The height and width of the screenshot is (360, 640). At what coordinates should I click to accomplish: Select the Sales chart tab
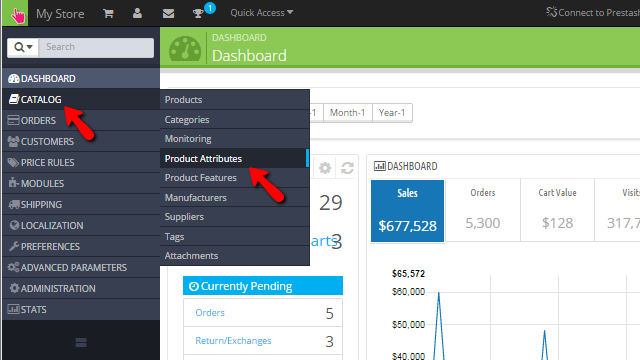click(x=407, y=211)
